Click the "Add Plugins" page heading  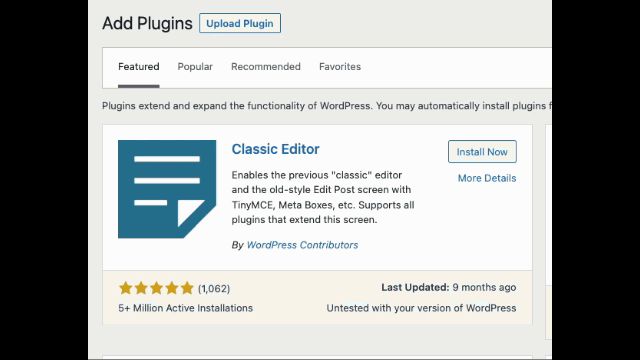point(147,23)
